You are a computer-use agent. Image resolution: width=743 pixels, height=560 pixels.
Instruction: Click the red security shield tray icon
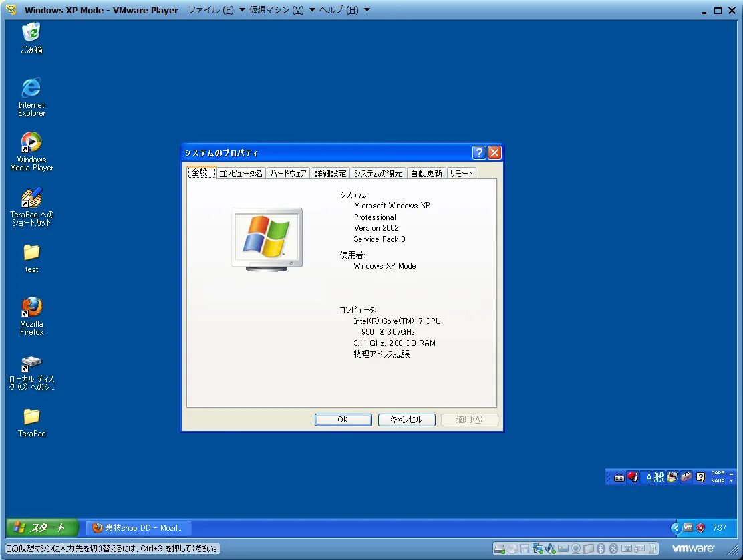[x=701, y=528]
